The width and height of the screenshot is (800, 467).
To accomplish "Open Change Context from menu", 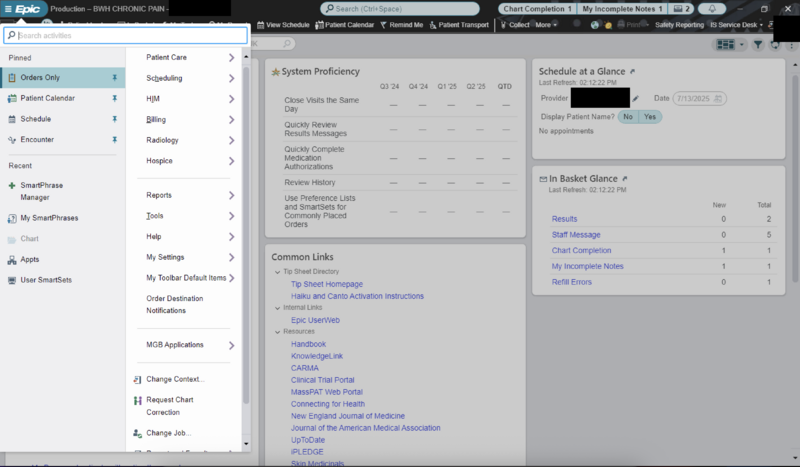I will pos(175,379).
